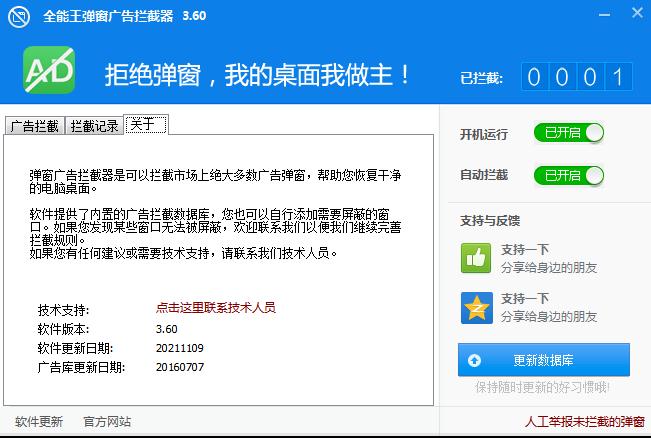651x438 pixels.
Task: Disable the 自动拦截 switch
Action: pyautogui.click(x=569, y=175)
